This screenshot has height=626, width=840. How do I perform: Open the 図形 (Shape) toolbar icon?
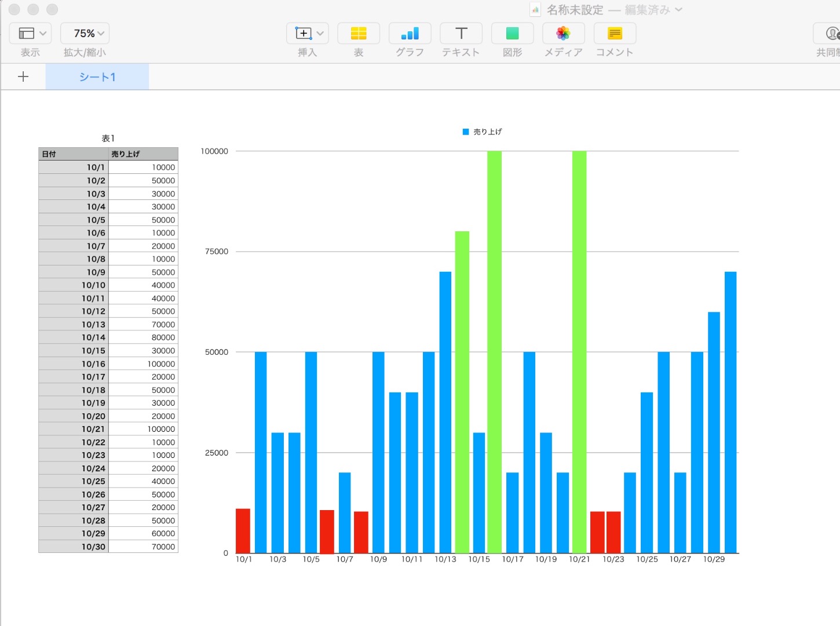(x=512, y=34)
